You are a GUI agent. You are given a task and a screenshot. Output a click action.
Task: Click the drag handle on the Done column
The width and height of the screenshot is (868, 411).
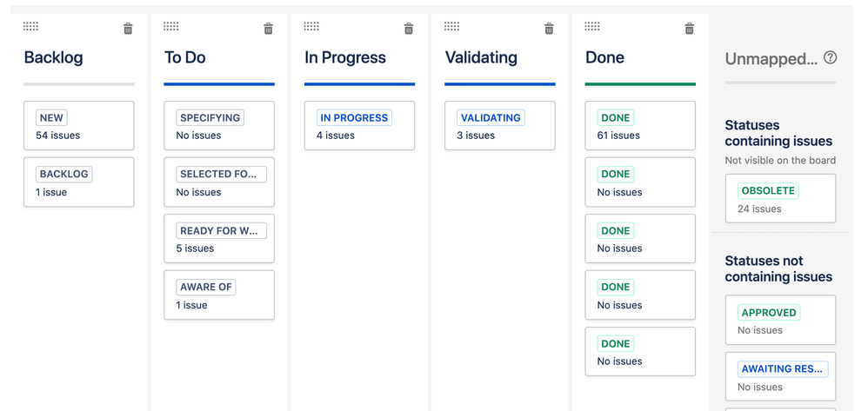click(592, 26)
